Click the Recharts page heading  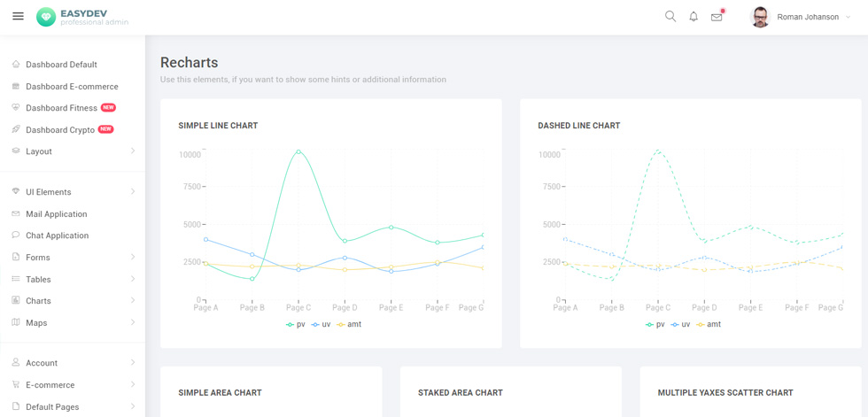pyautogui.click(x=190, y=62)
